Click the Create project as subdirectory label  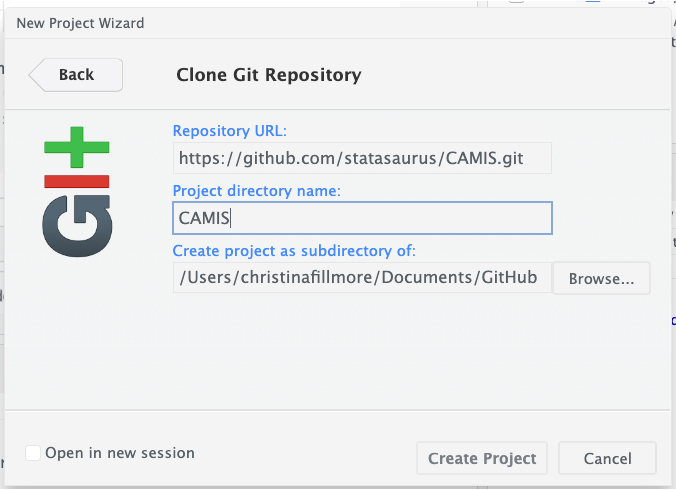tap(294, 251)
